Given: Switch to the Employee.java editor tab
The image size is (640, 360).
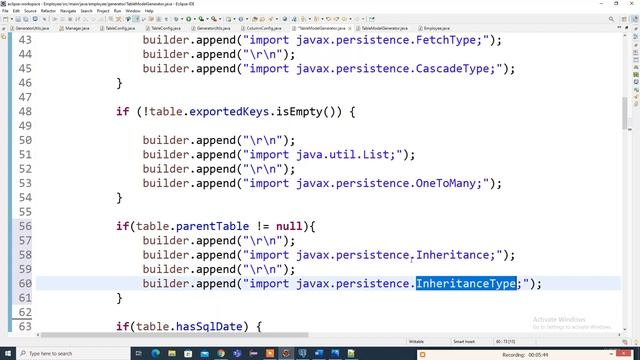Looking at the screenshot, I should pos(434,28).
